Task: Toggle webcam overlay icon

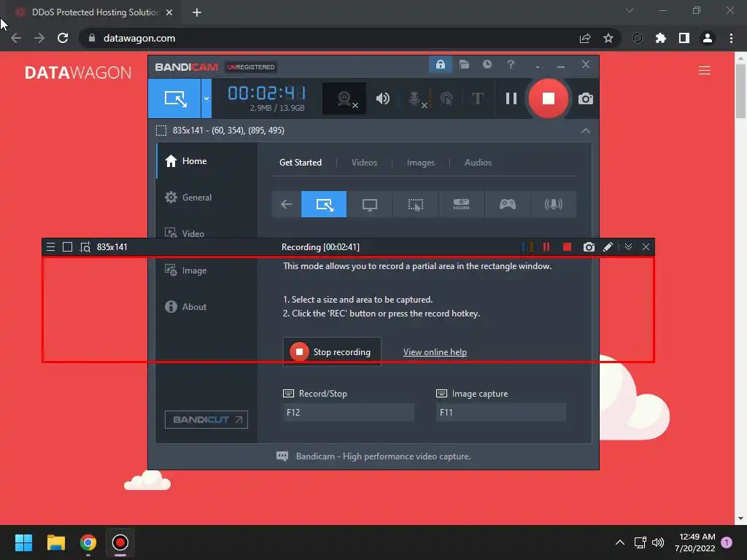Action: click(344, 98)
